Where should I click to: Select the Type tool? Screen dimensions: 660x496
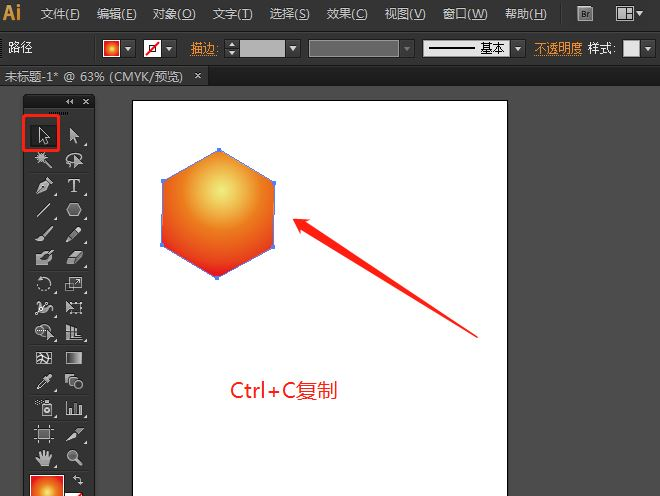[x=74, y=186]
